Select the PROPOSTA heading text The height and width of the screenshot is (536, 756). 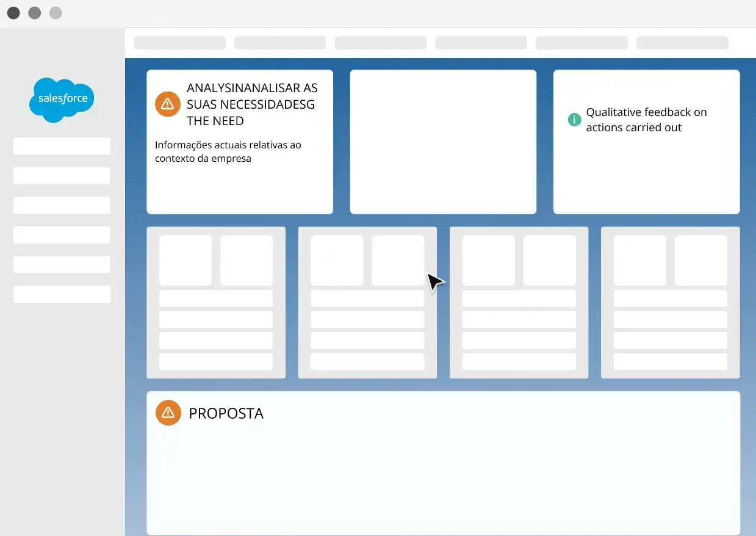coord(226,413)
